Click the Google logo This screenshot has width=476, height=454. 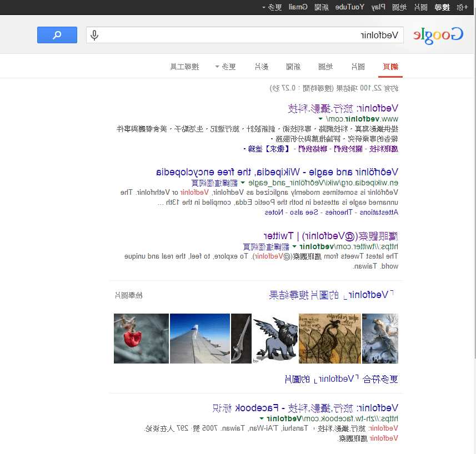[438, 36]
